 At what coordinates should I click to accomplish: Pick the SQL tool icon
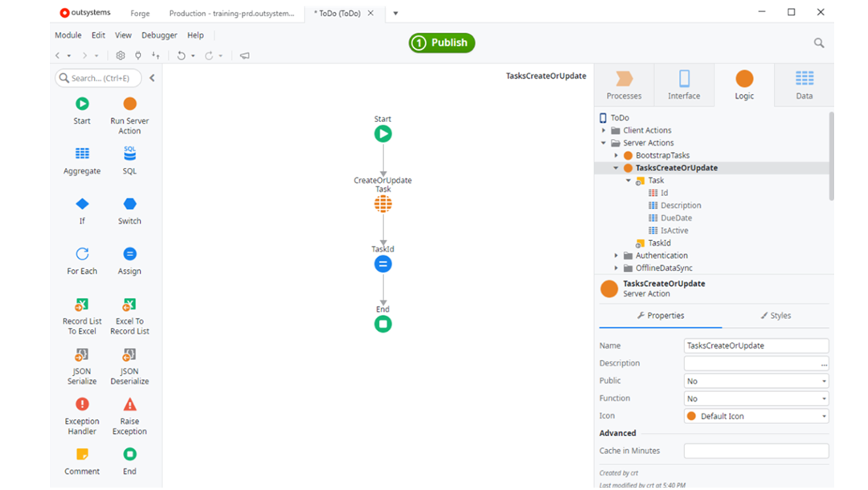pos(129,154)
